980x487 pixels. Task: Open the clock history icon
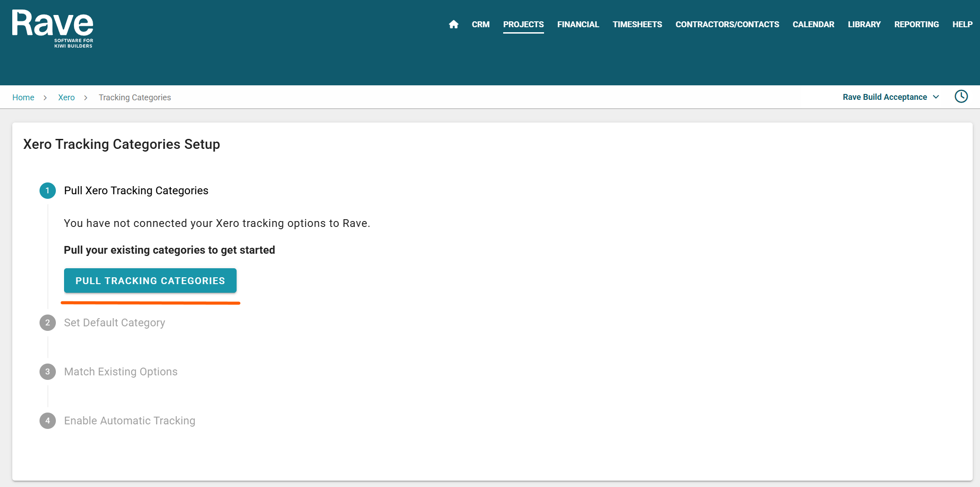(x=961, y=97)
